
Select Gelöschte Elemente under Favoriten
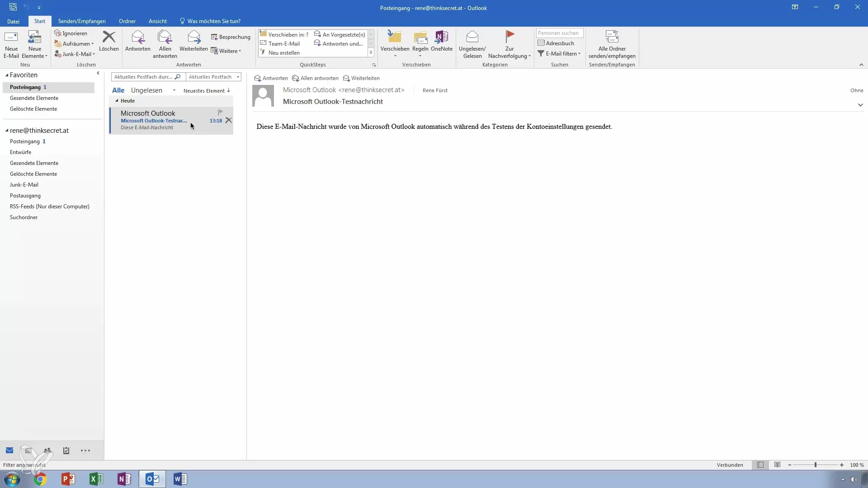[33, 109]
